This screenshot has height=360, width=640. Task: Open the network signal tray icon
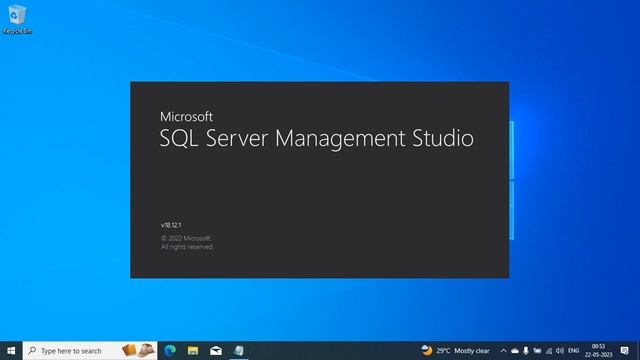pos(549,351)
